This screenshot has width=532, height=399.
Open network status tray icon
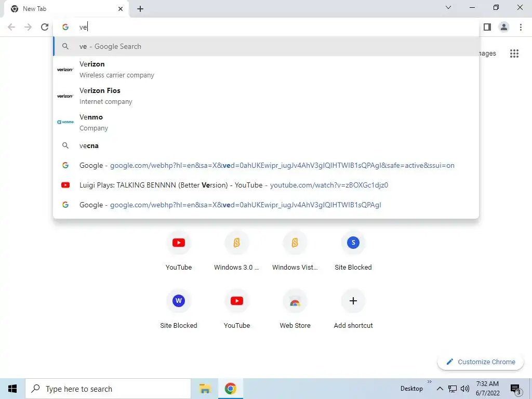pyautogui.click(x=453, y=389)
